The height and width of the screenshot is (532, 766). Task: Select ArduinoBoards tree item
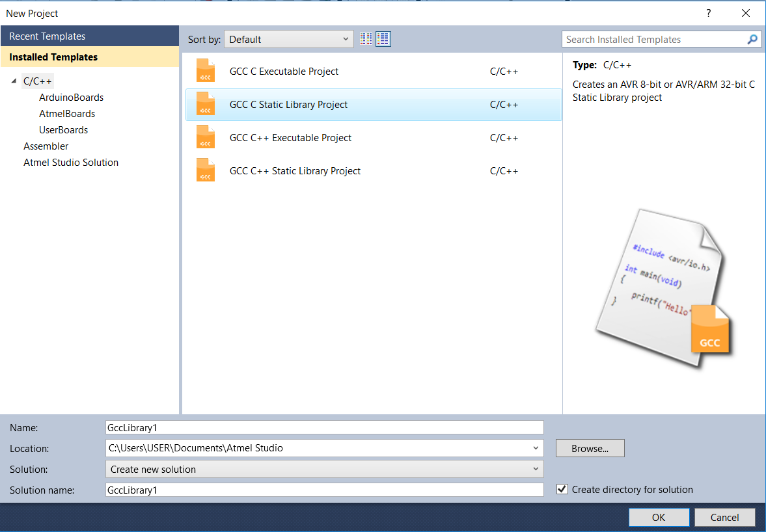[x=72, y=97]
